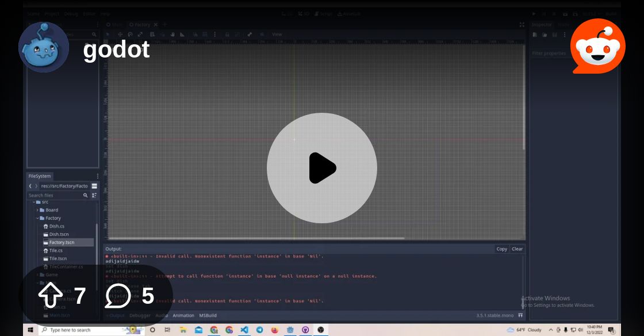Image resolution: width=644 pixels, height=336 pixels.
Task: Select the Ruler mode tool
Action: (182, 35)
